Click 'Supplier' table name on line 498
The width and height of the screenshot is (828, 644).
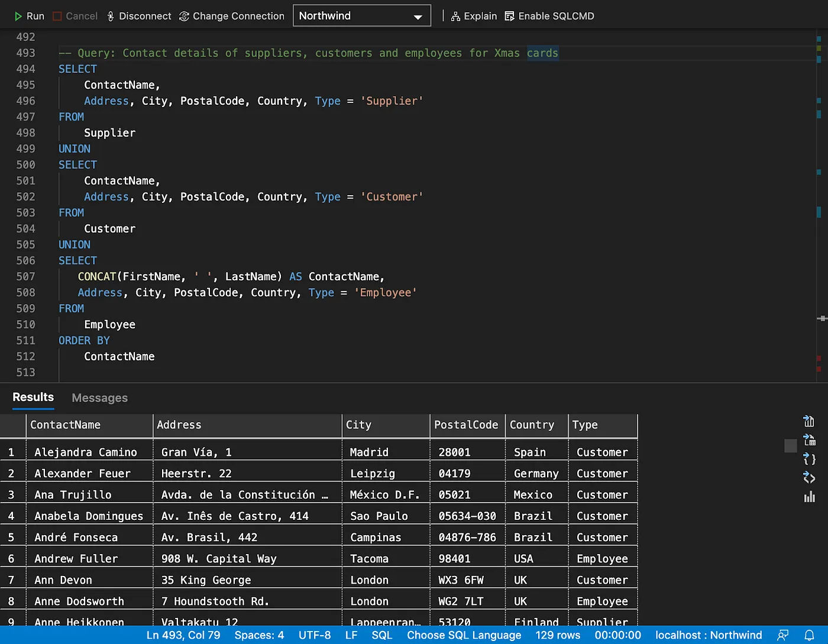(x=109, y=133)
